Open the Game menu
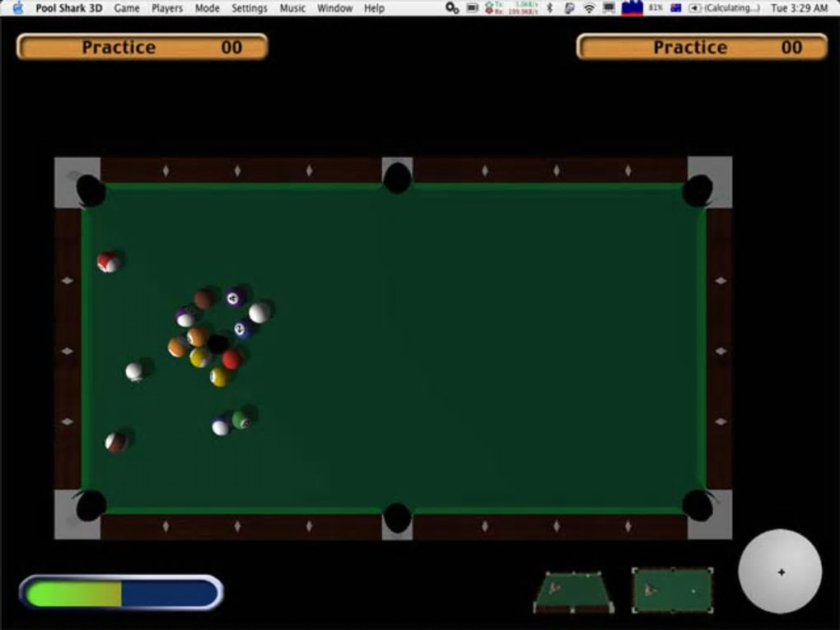Screen dimensions: 840x630 pos(127,8)
